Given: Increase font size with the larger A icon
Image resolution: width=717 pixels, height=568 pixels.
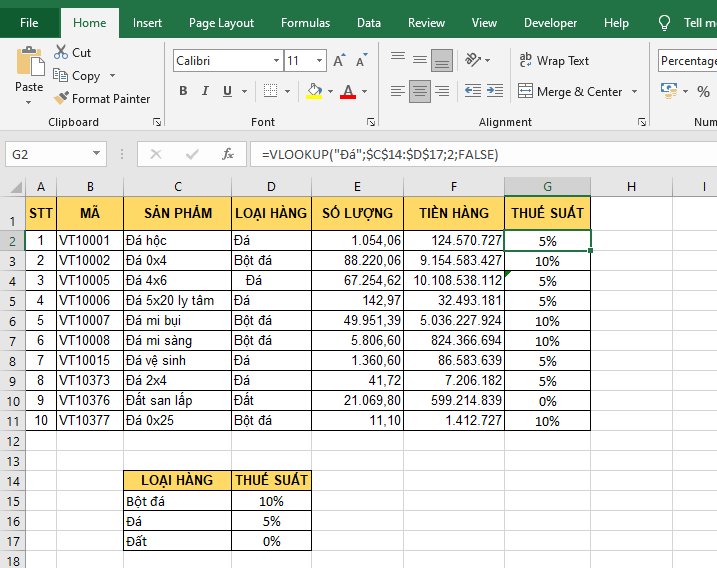Looking at the screenshot, I should click(x=339, y=61).
